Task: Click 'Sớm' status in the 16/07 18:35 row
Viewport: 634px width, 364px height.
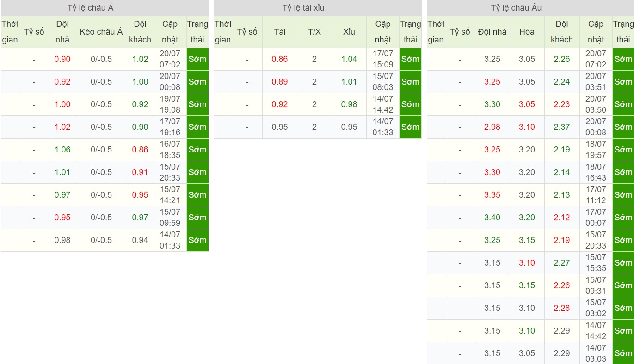Action: [197, 150]
